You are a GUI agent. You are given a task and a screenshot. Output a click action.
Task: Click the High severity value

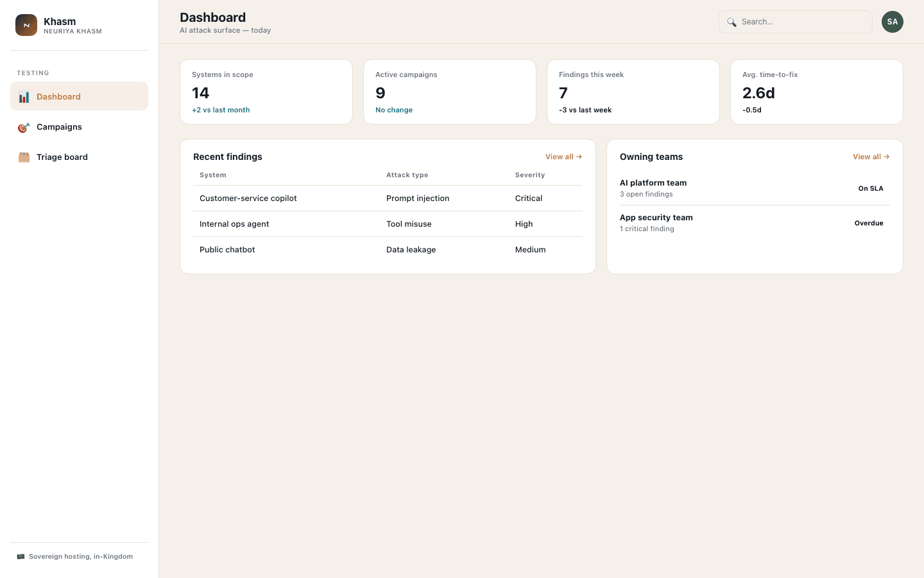(x=524, y=224)
